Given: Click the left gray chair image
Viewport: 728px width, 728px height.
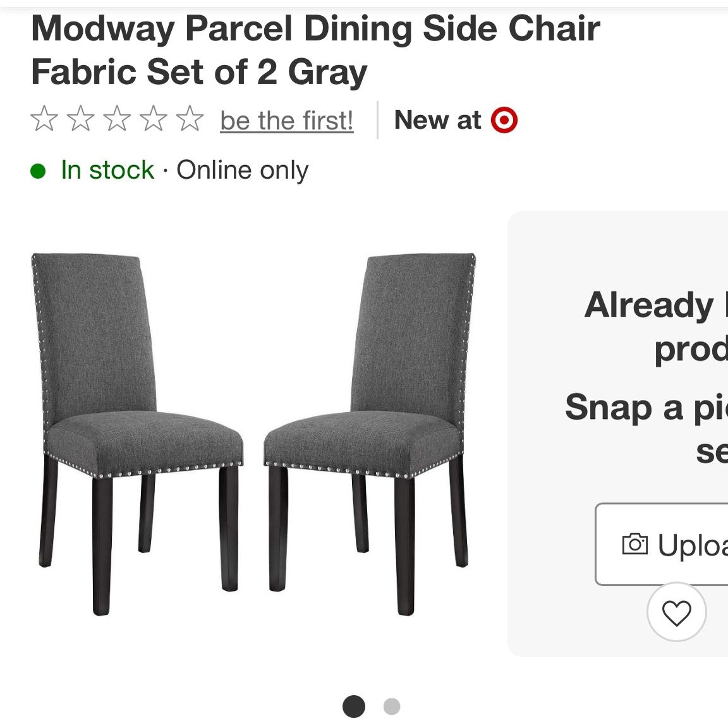Looking at the screenshot, I should tap(137, 434).
